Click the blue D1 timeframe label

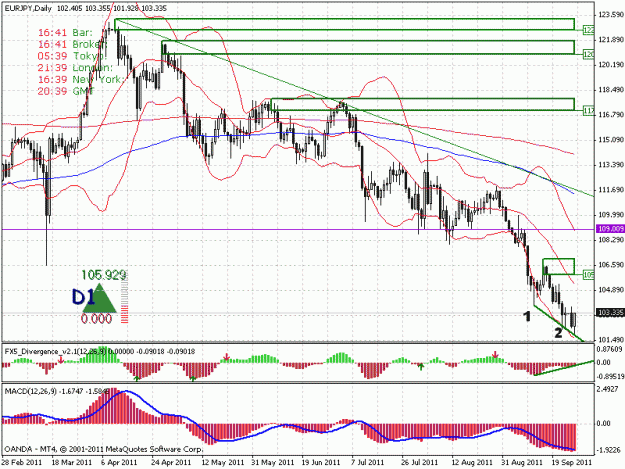click(x=83, y=297)
